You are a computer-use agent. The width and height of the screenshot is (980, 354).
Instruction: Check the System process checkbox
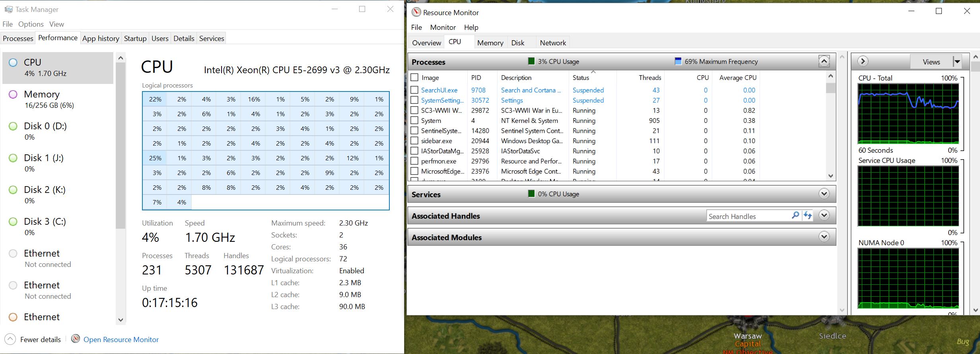(x=414, y=120)
